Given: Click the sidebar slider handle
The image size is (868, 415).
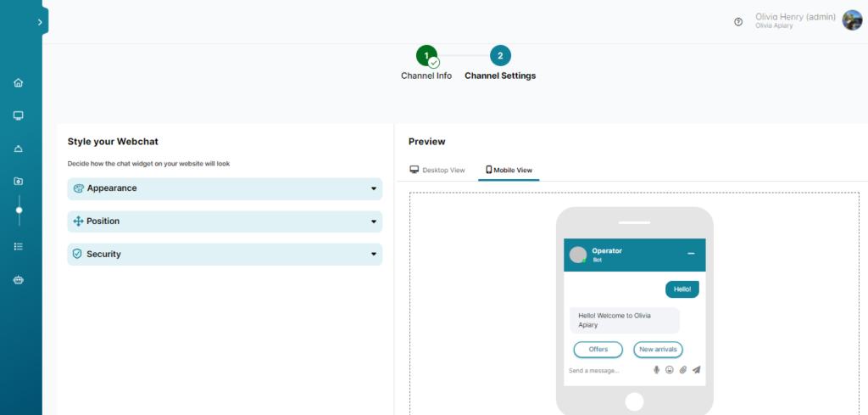Looking at the screenshot, I should (x=19, y=210).
